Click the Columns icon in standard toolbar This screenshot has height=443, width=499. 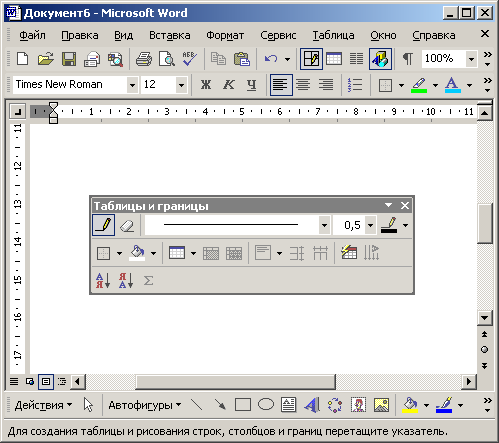(x=356, y=59)
